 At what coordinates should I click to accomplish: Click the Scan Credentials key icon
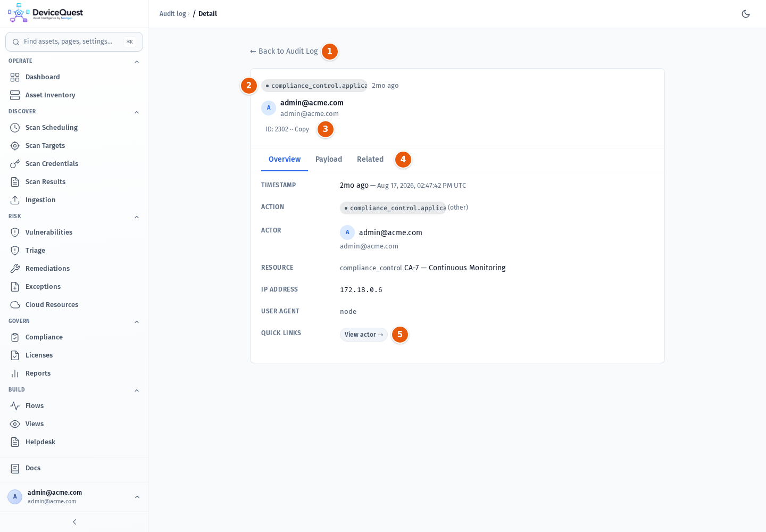coord(15,164)
